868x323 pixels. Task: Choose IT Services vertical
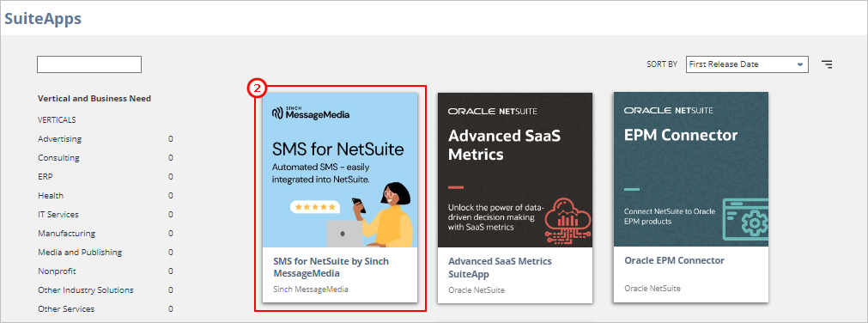pos(58,215)
